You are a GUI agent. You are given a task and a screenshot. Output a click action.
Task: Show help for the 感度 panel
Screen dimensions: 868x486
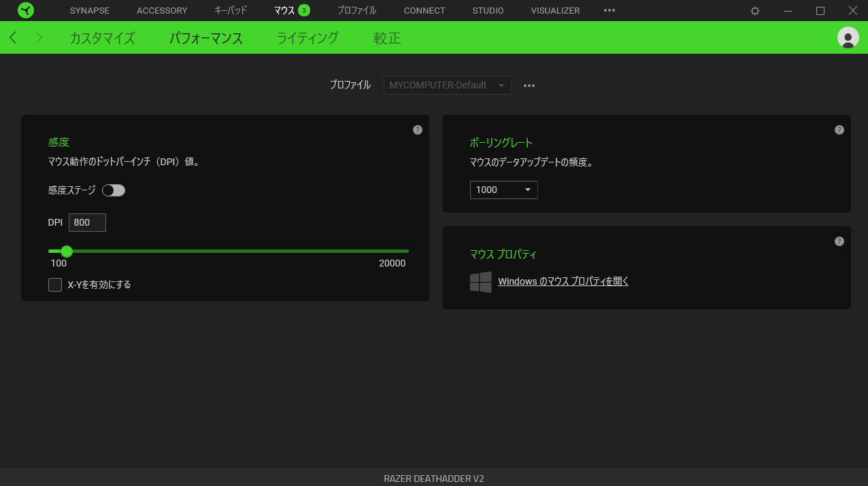point(418,130)
